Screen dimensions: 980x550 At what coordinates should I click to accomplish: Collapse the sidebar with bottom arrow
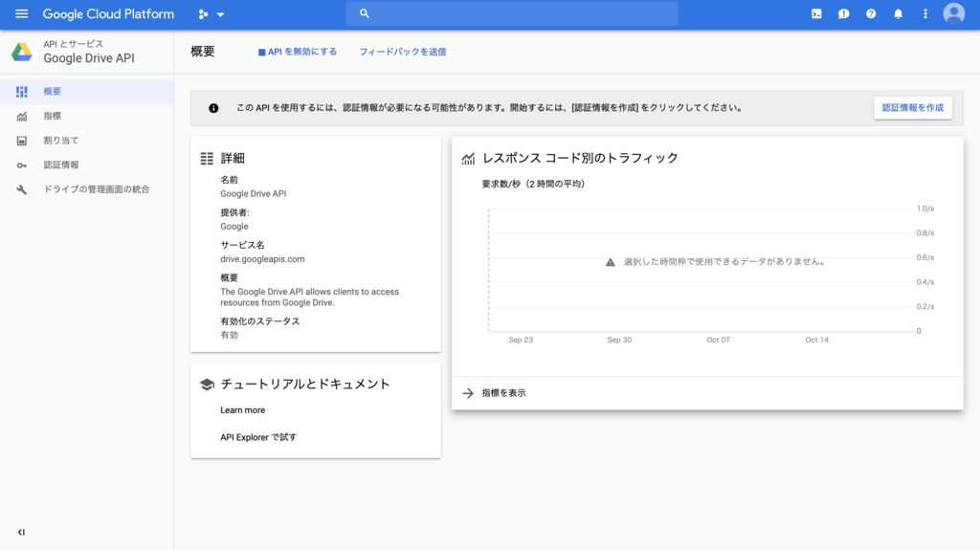(x=21, y=532)
